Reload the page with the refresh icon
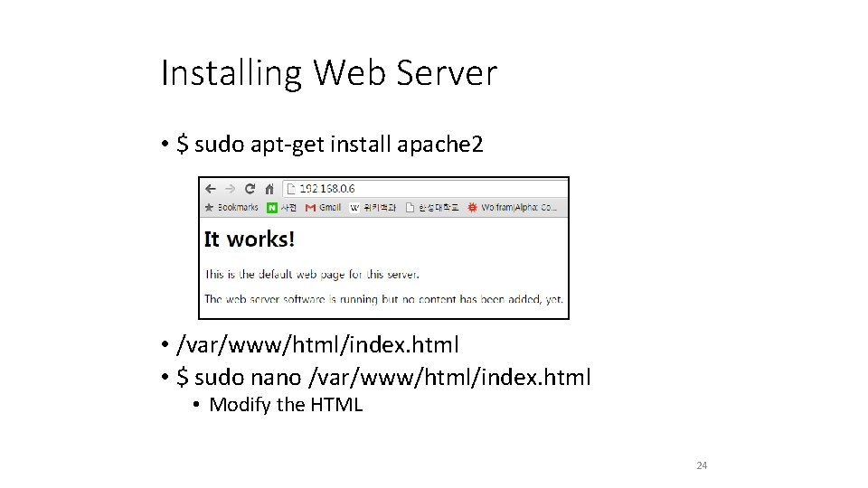The image size is (868, 488). point(250,189)
